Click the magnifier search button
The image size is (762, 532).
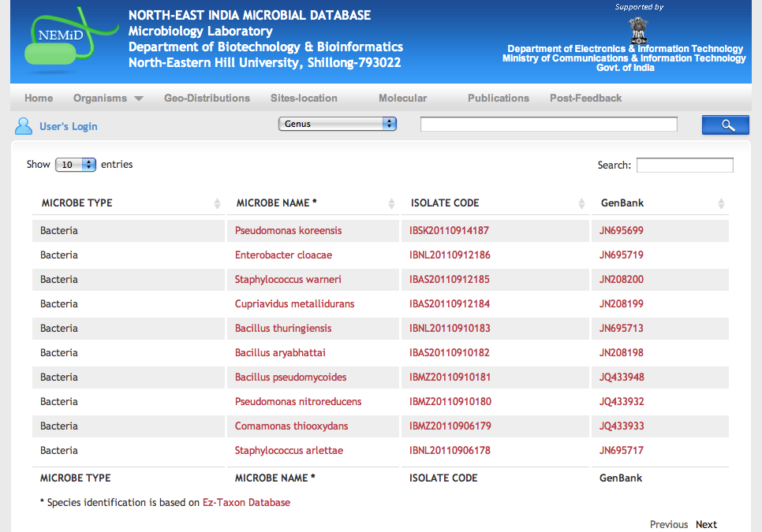pos(725,125)
